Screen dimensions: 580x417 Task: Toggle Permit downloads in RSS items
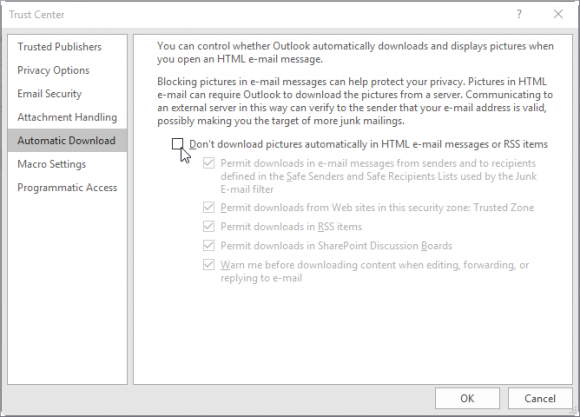coord(209,226)
